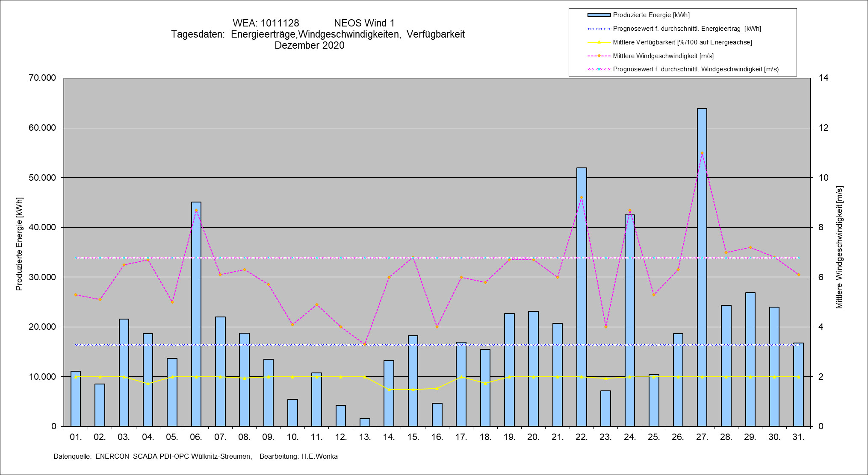
Task: Select the chart title Dezember 2020 text
Action: point(309,45)
